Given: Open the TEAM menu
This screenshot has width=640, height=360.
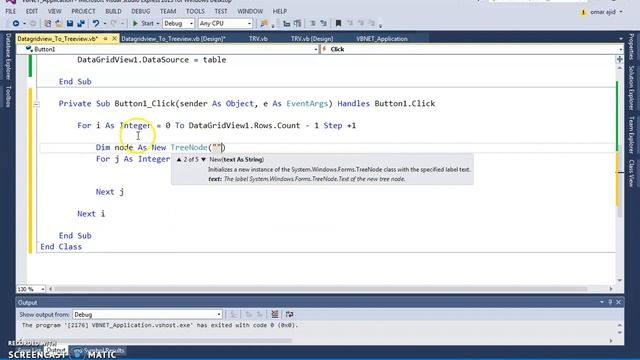Looking at the screenshot, I should pyautogui.click(x=168, y=11).
